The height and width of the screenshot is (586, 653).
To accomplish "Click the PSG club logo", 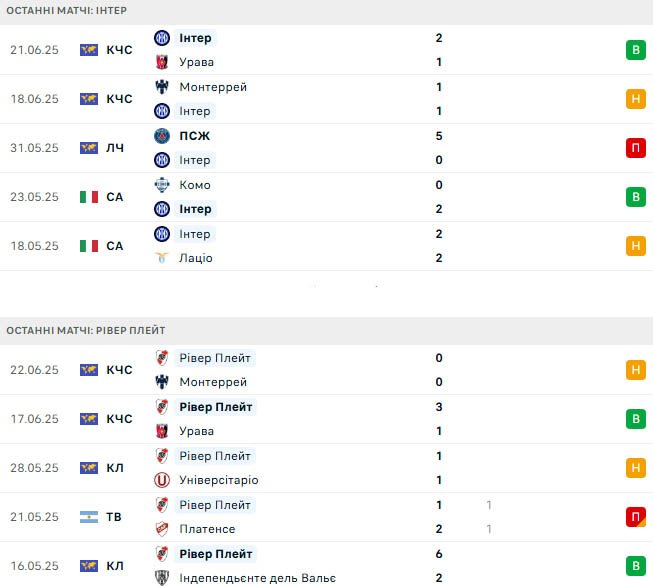I will coord(162,136).
